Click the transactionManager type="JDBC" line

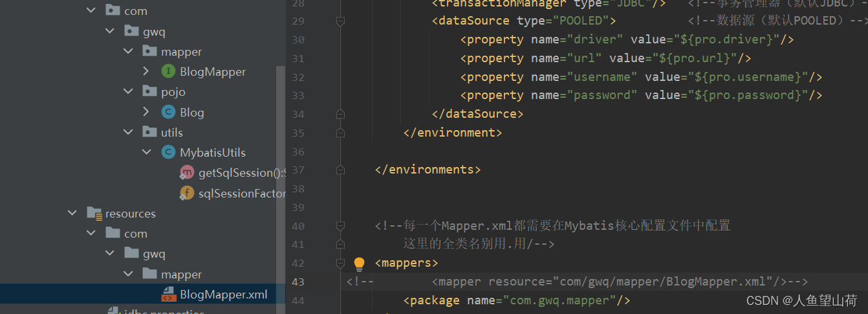click(x=548, y=3)
